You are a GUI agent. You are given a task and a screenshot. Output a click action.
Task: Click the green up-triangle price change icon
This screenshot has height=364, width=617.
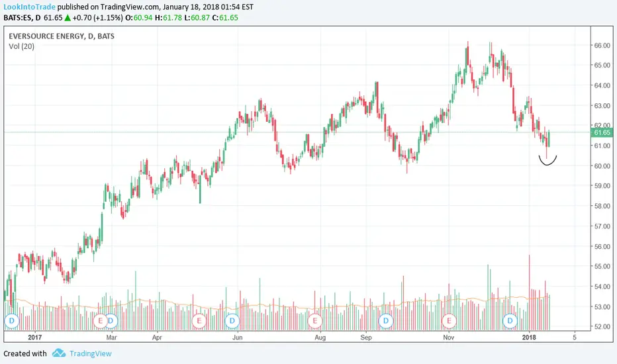point(68,18)
